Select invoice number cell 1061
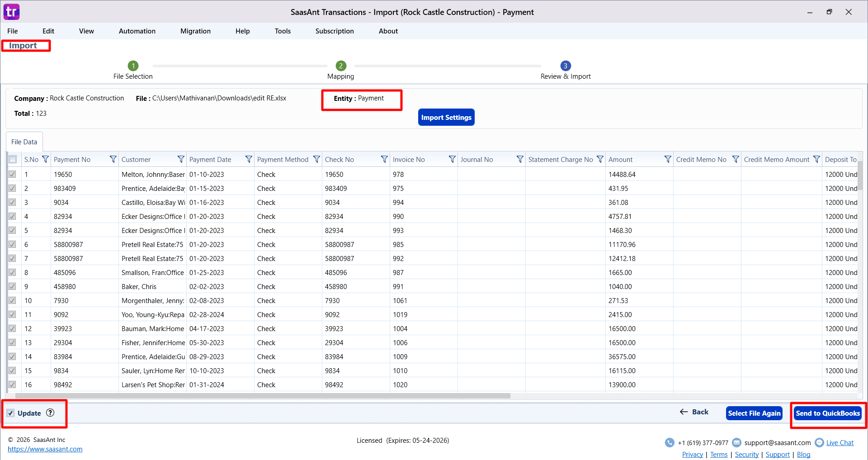 coord(424,300)
